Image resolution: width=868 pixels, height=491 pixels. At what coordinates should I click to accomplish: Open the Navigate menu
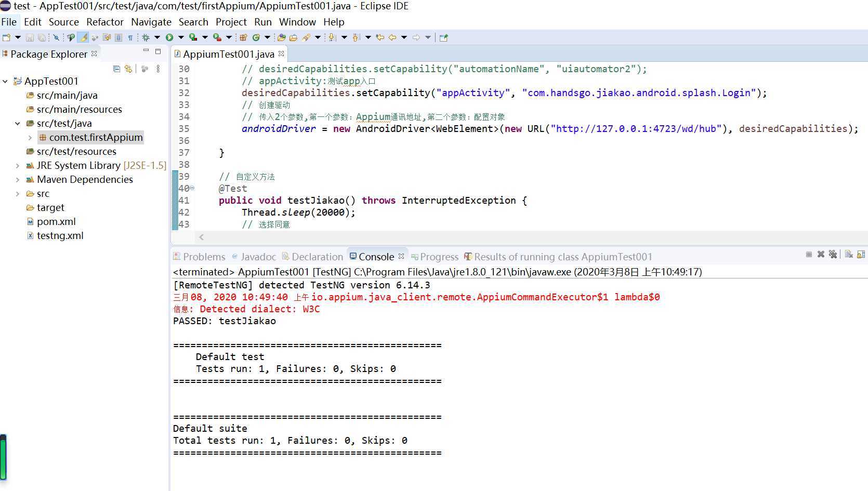click(x=151, y=22)
